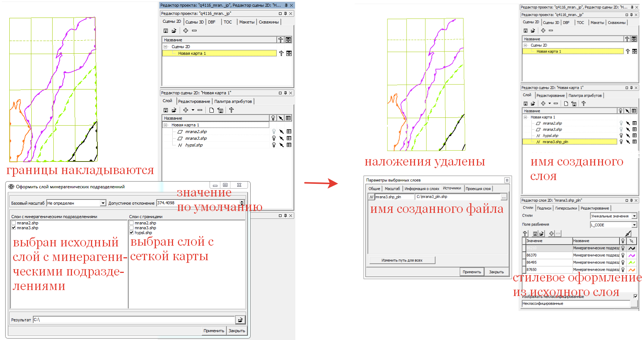Open the Информация о слоях tab
The image size is (644, 340).
pos(422,189)
